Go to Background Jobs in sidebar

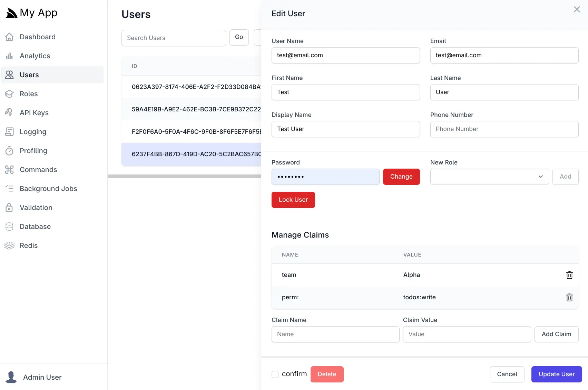(48, 189)
